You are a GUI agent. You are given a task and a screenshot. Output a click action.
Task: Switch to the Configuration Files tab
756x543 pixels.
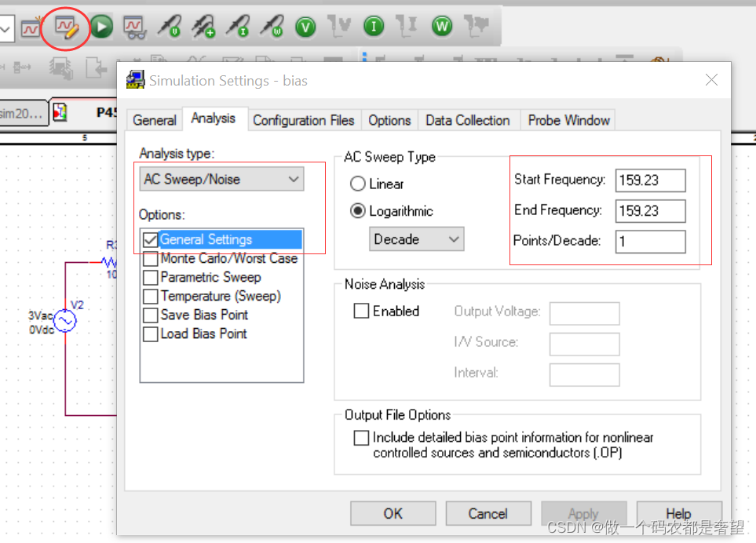tap(304, 120)
